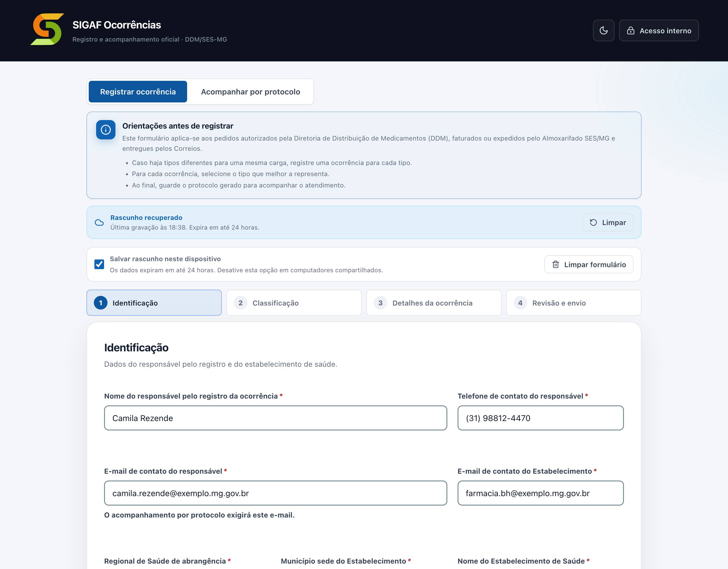This screenshot has width=728, height=569.
Task: Open step 3 Detalhes da ocorrência
Action: pyautogui.click(x=434, y=303)
